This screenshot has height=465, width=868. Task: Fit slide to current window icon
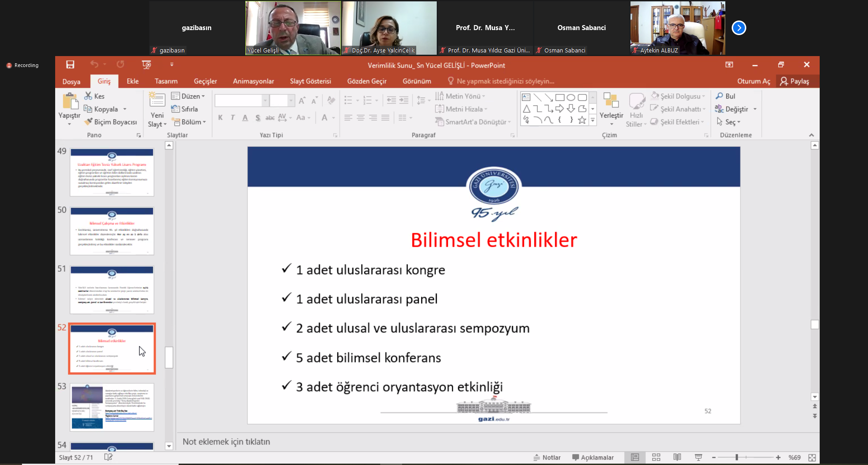[812, 457]
